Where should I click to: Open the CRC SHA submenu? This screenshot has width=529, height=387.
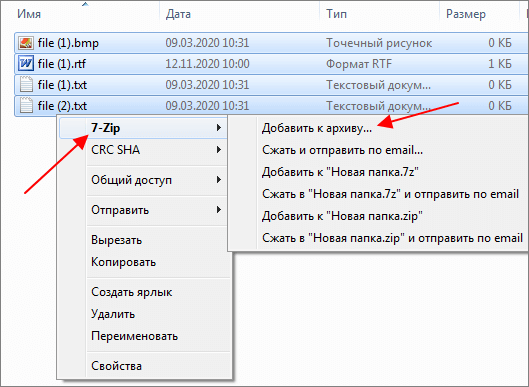pos(143,149)
